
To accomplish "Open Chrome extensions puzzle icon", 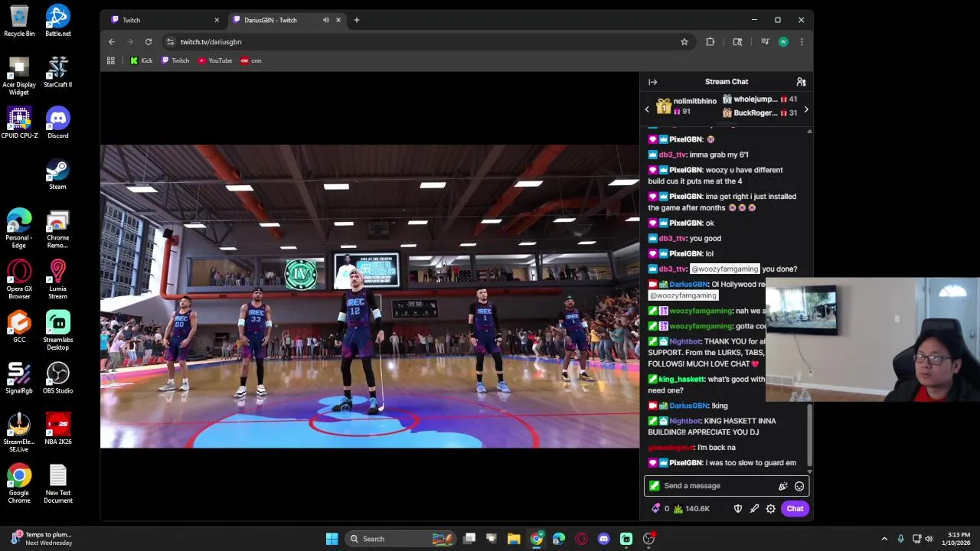I will point(710,42).
